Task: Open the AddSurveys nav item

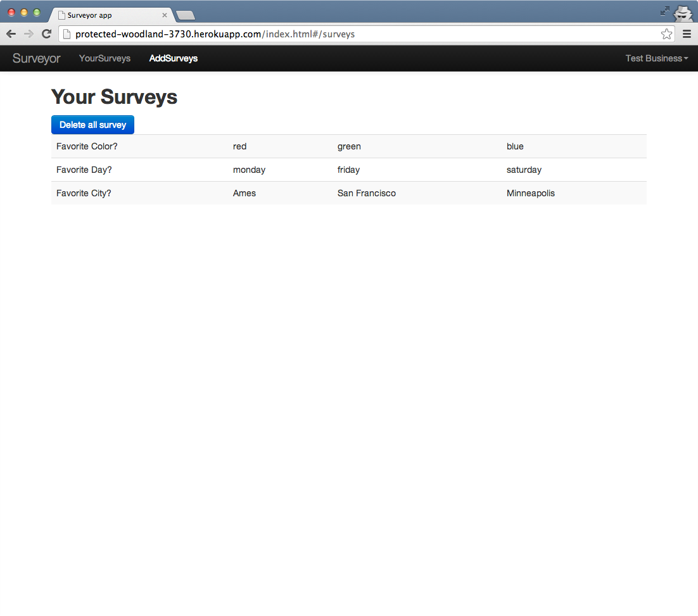Action: coord(173,58)
